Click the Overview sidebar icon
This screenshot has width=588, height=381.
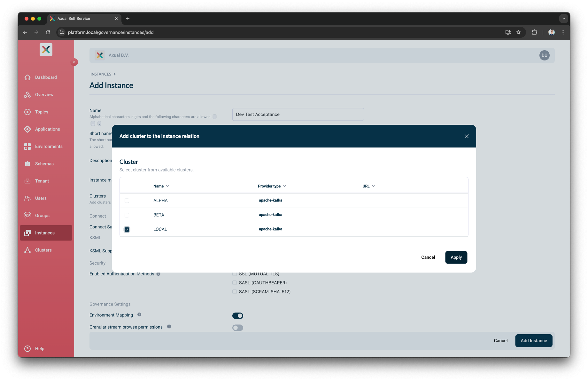coord(27,95)
